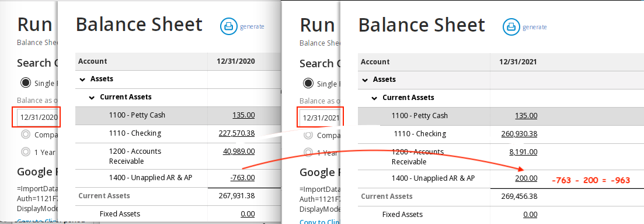The width and height of the screenshot is (644, 224).
Task: Open Checking amount 227,570.38
Action: pos(236,133)
